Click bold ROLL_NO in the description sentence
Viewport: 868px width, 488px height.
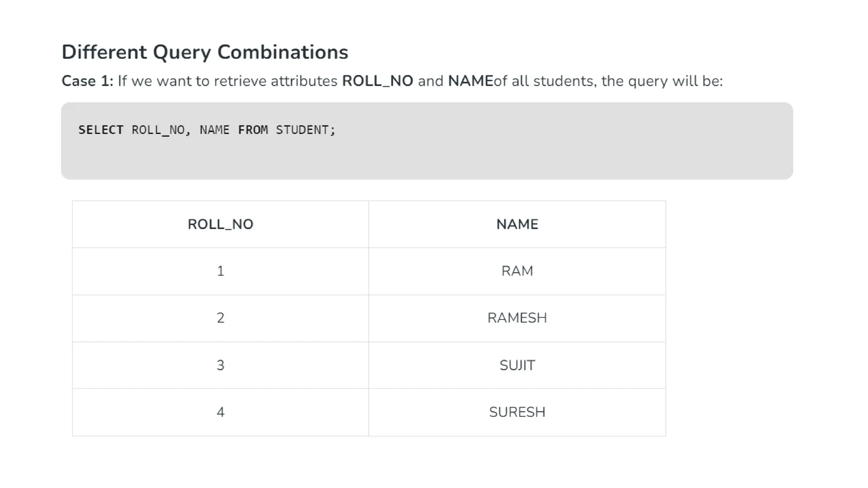377,81
